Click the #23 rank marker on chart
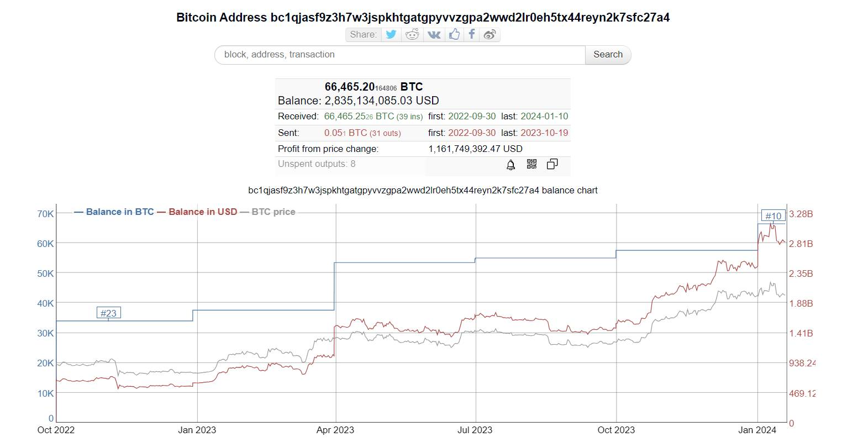The width and height of the screenshot is (868, 442). (x=108, y=313)
